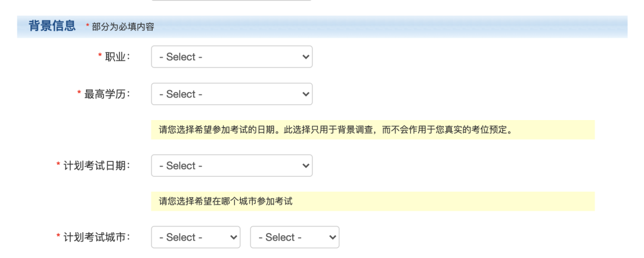Click the chevron in the first city dropdown
Viewport: 644px width, 258px height.
pos(233,238)
